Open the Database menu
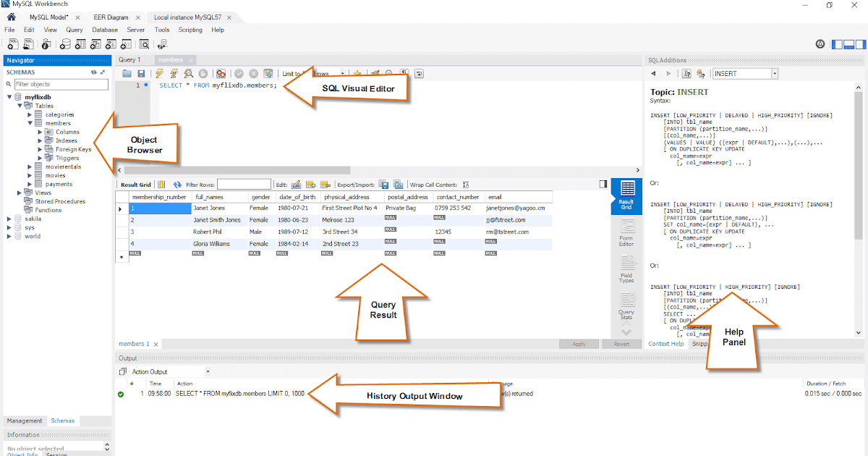The height and width of the screenshot is (456, 868). click(x=105, y=30)
